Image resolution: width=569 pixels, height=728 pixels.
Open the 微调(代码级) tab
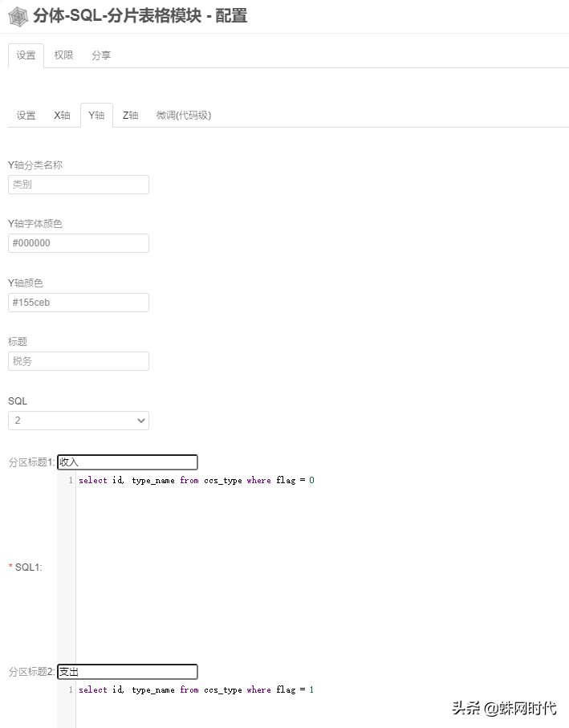point(184,115)
